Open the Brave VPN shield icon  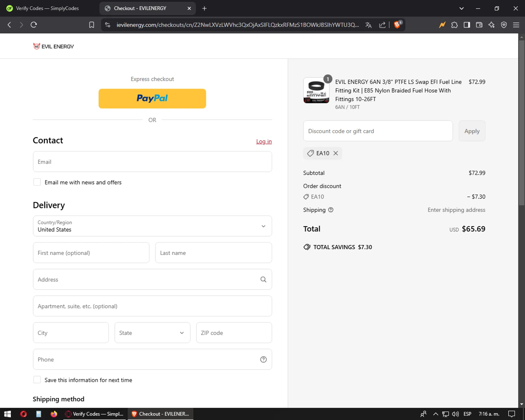504,25
